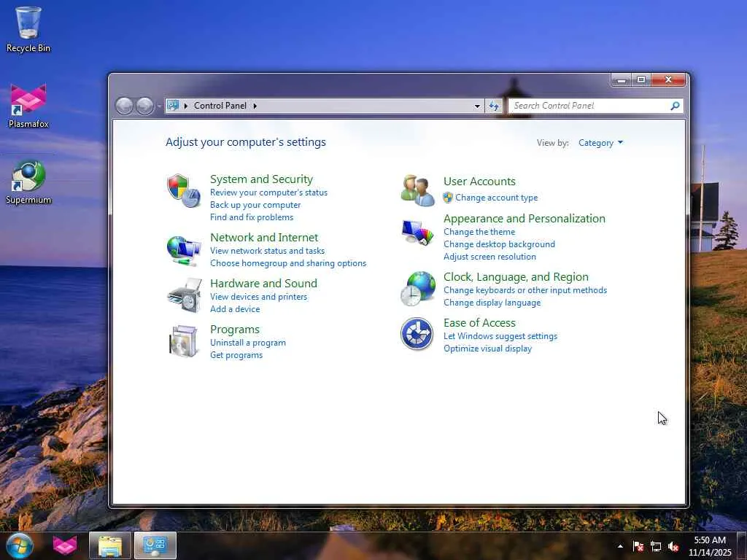747x560 pixels.
Task: Click the Forward navigation arrow
Action: pyautogui.click(x=145, y=106)
